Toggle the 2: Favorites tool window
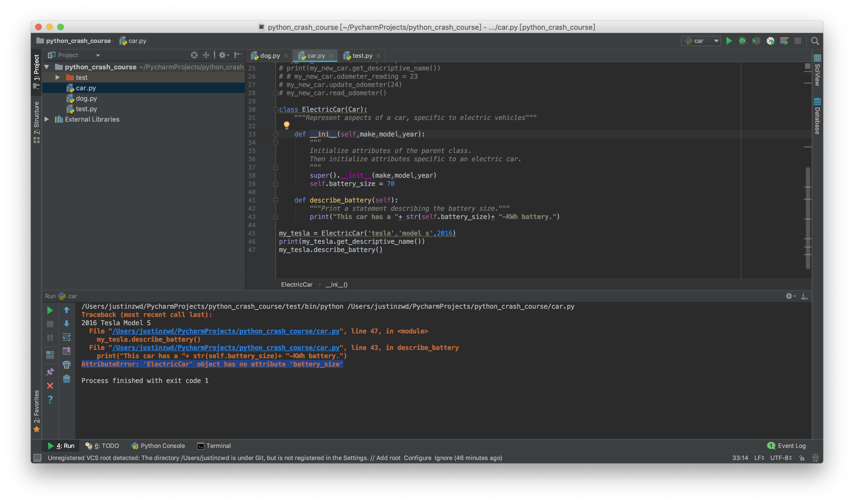The image size is (854, 504). point(36,411)
